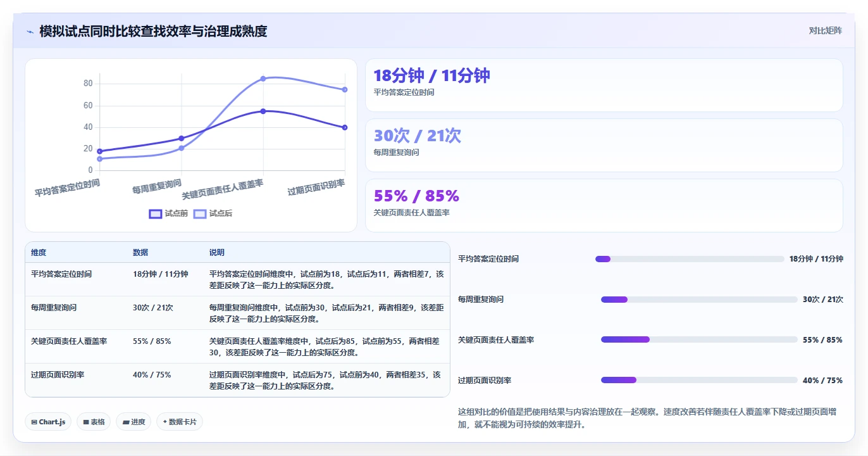The height and width of the screenshot is (456, 868).
Task: Click the 试点后 data point at 85
Action: 263,79
